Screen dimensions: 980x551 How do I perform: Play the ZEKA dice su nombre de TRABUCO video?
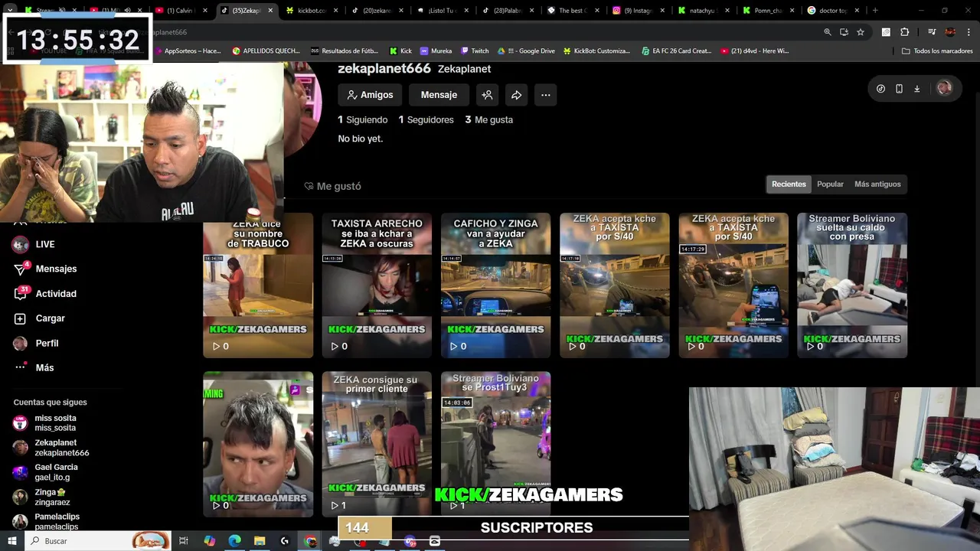coord(258,285)
